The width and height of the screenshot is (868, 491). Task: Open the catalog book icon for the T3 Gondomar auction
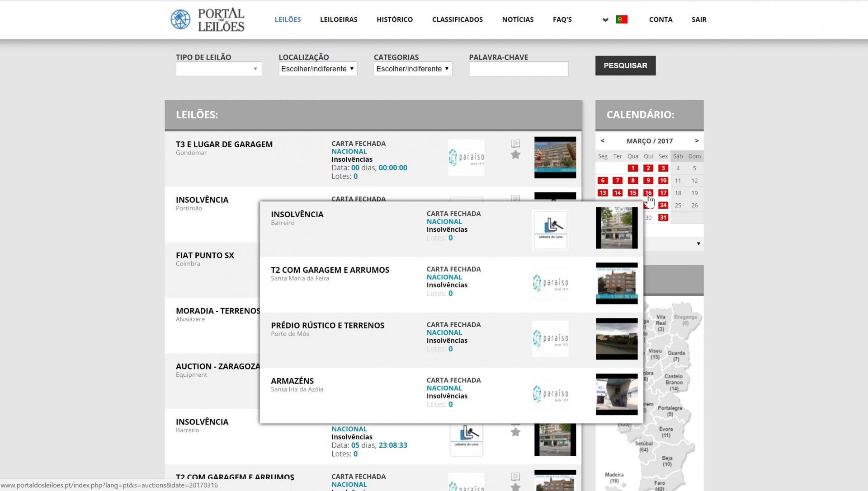[515, 144]
